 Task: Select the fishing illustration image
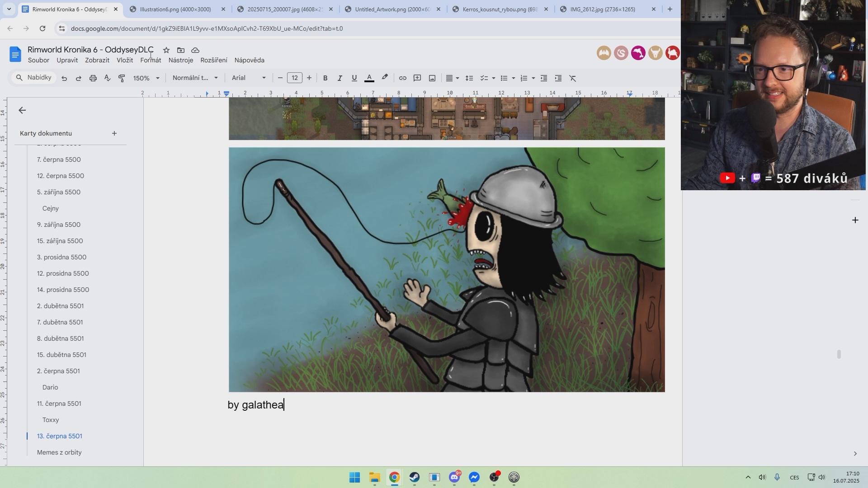point(447,270)
